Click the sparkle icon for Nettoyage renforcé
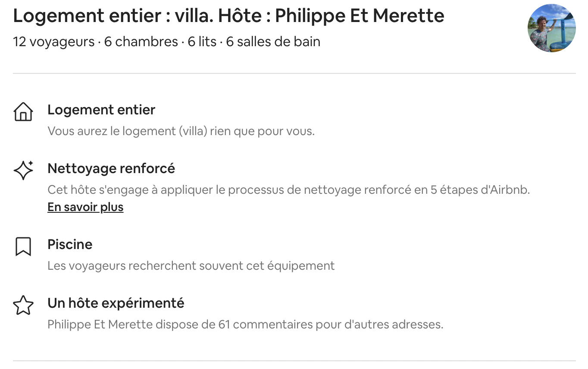 [23, 170]
